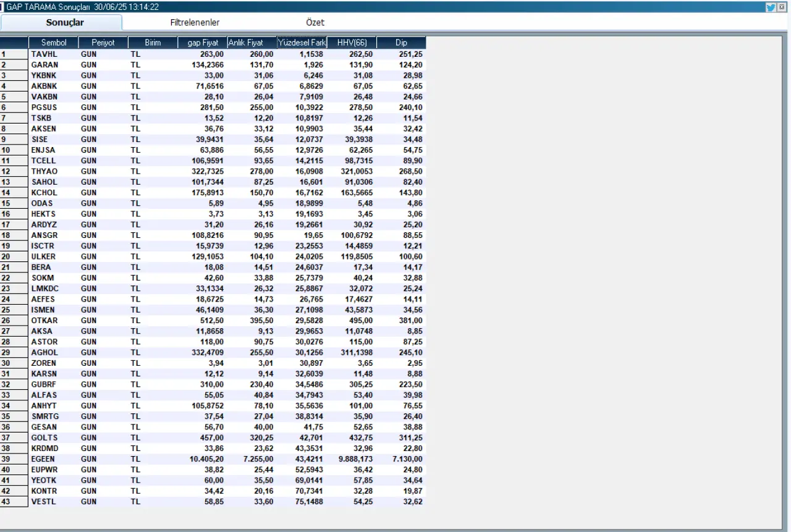
Task: Switch to the Filtrelenenler tab
Action: [195, 22]
